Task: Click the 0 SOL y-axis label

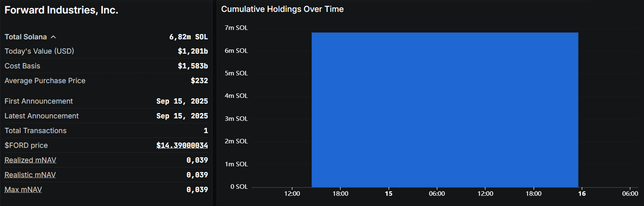Action: (x=239, y=187)
